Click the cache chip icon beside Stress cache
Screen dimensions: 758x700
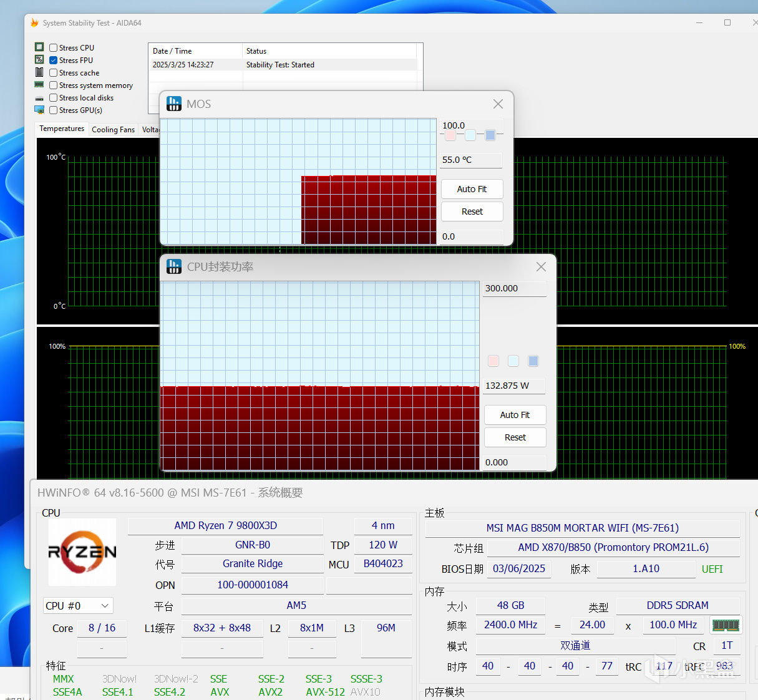pos(39,72)
